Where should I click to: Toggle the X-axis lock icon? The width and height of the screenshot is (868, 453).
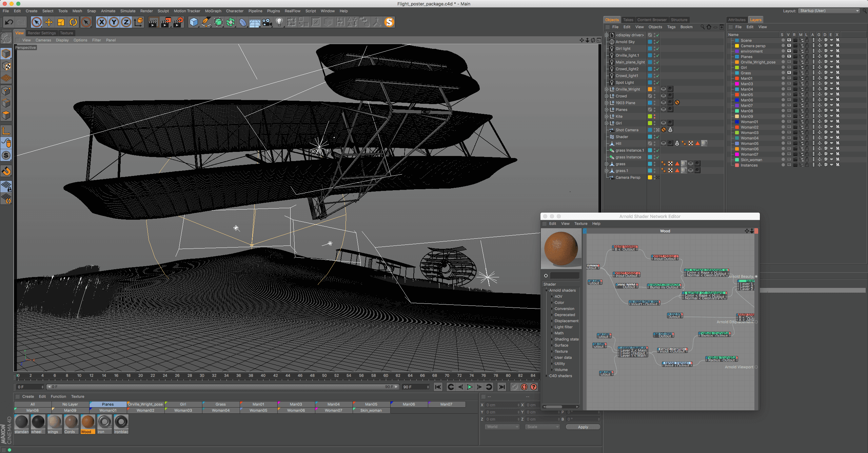[x=101, y=22]
